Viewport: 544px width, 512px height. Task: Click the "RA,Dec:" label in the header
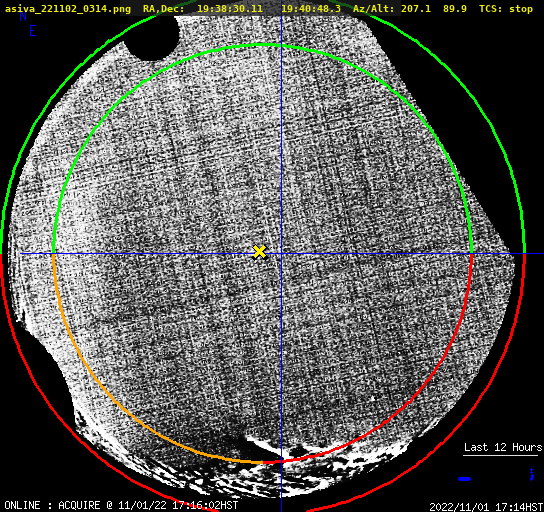click(x=164, y=9)
